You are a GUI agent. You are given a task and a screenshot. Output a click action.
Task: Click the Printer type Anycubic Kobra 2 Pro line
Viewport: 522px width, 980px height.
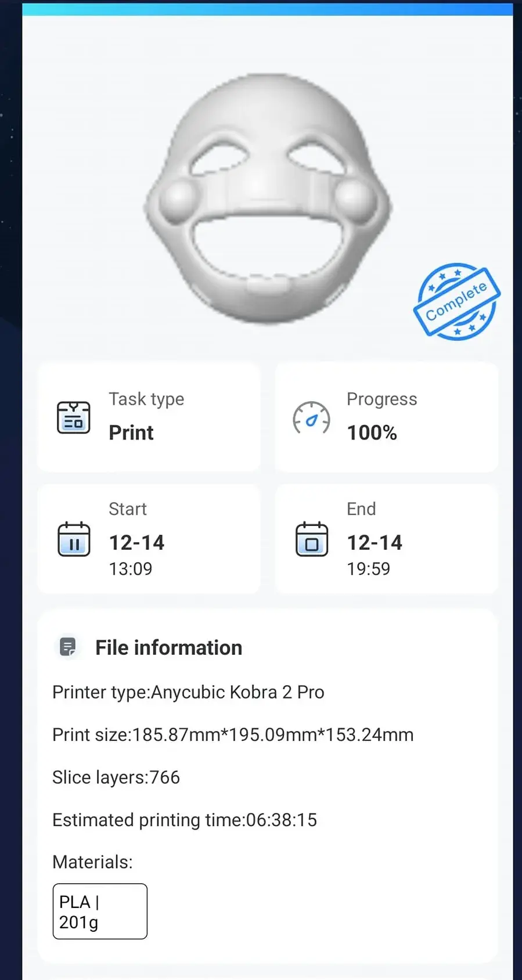coord(188,692)
